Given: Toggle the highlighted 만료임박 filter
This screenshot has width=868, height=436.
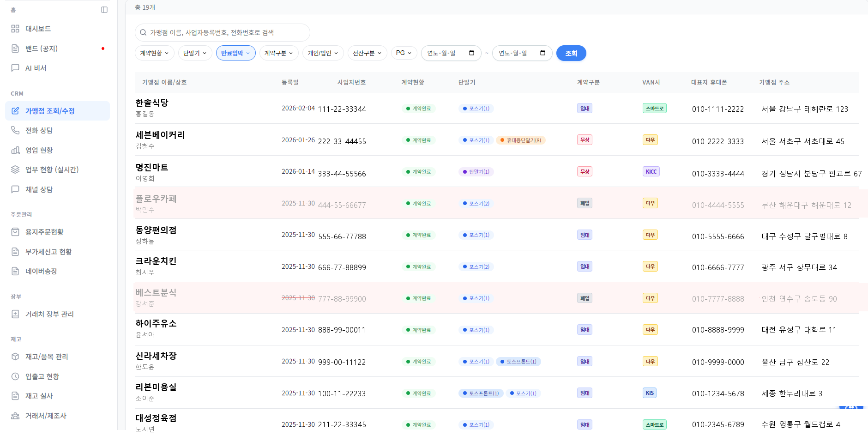Looking at the screenshot, I should pyautogui.click(x=235, y=53).
